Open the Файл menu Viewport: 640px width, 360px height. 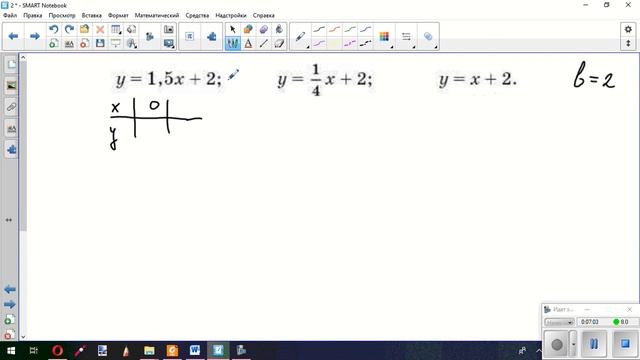point(10,15)
